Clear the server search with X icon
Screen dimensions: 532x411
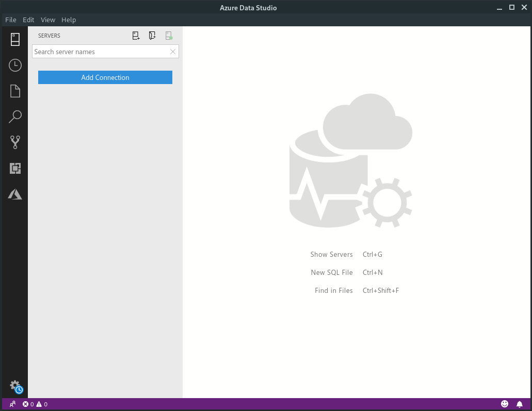pos(173,52)
